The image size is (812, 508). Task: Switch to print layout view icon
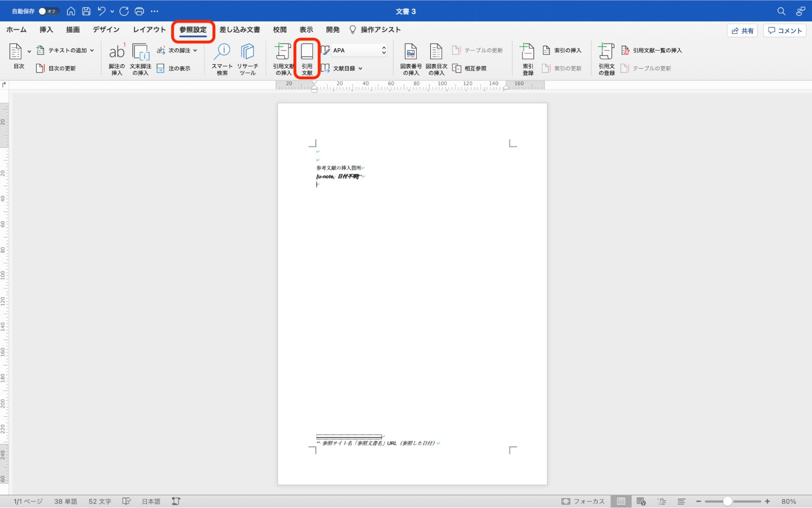[x=621, y=501]
